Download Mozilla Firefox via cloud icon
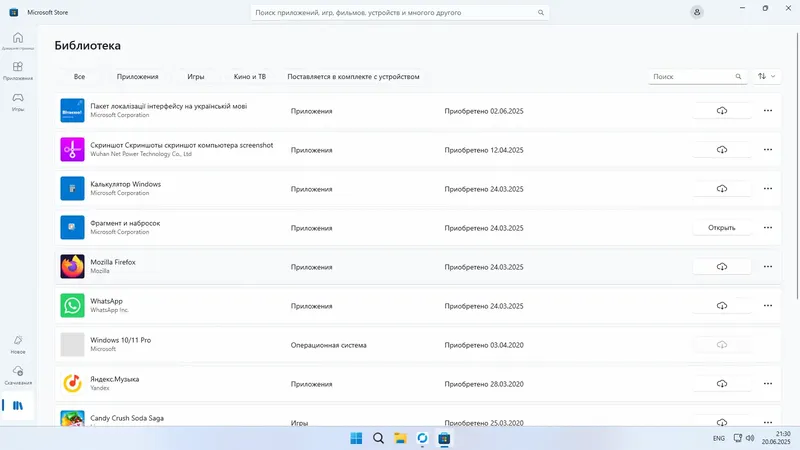 (x=721, y=267)
